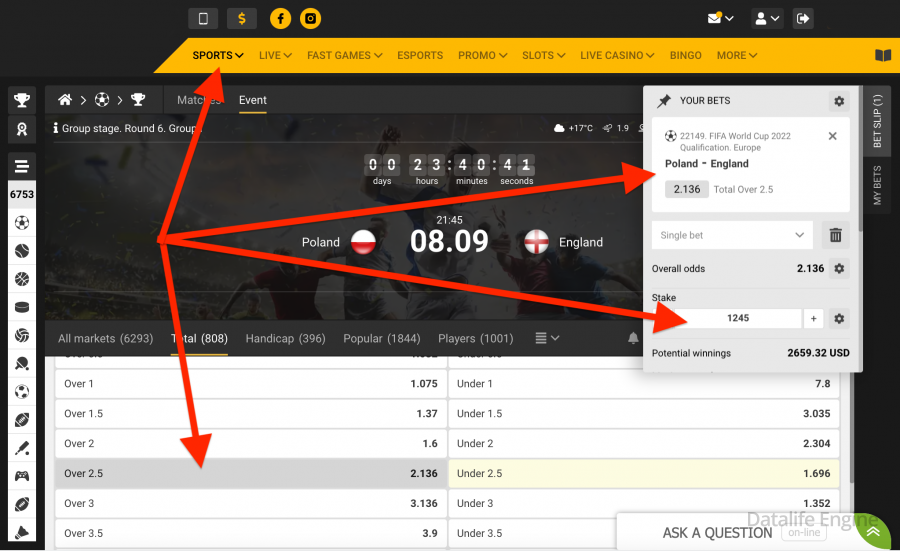The height and width of the screenshot is (551, 900).
Task: Select the ice hockey puck icon
Action: coord(22,307)
